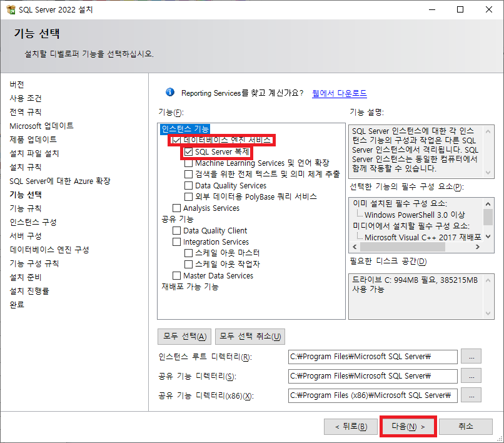504x443 pixels.
Task: Click the SQL Server setup title bar icon
Action: pos(11,9)
